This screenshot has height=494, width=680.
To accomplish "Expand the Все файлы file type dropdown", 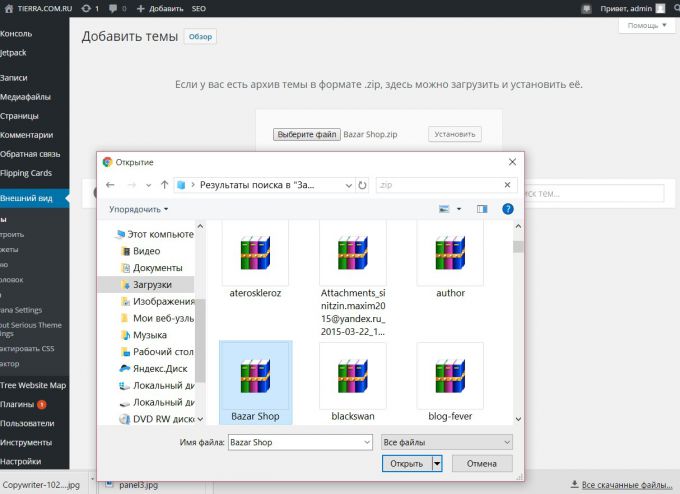I will [x=446, y=441].
